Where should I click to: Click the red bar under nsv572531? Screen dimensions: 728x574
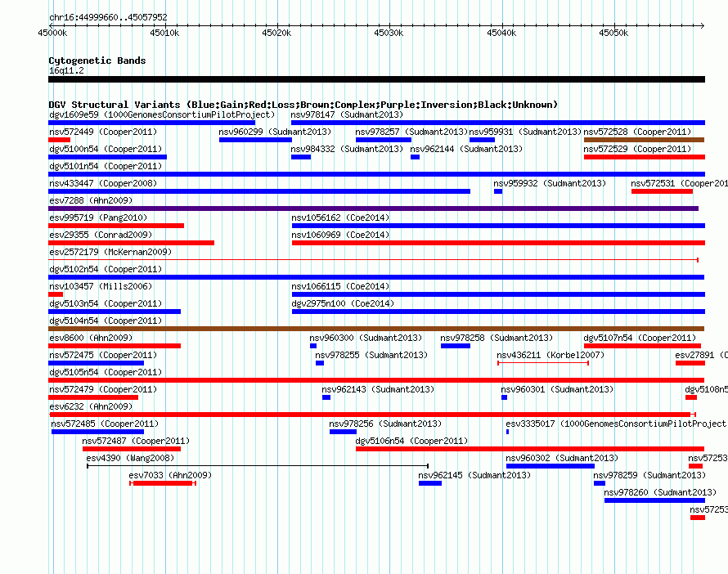662,191
